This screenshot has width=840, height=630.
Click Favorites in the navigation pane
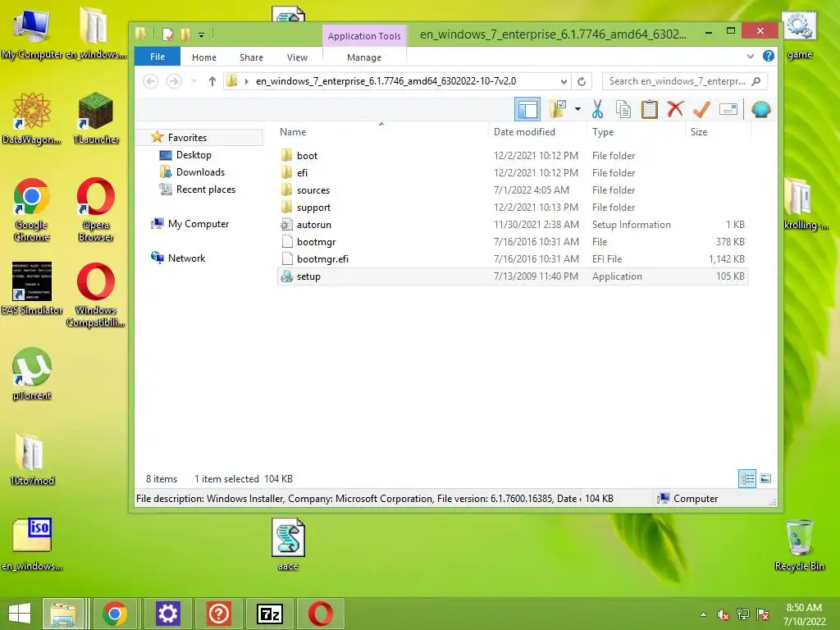[x=187, y=138]
